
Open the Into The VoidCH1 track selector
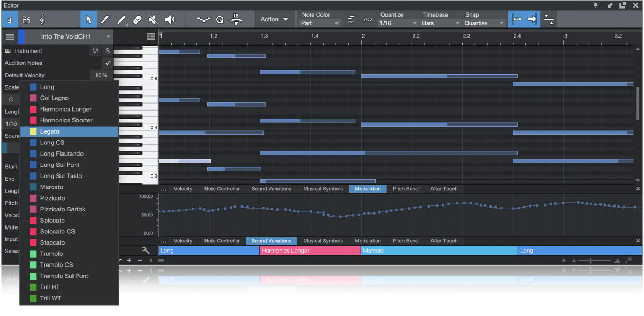pos(69,36)
